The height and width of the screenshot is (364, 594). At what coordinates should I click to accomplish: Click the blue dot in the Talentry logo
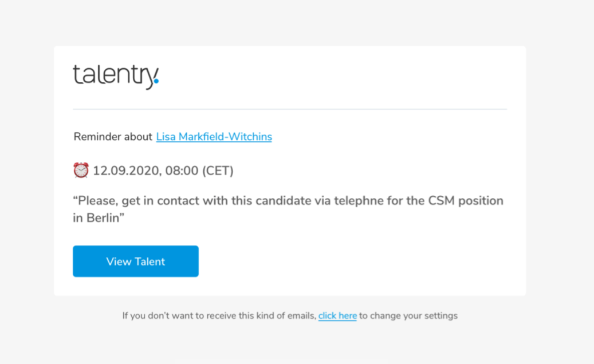tap(156, 81)
